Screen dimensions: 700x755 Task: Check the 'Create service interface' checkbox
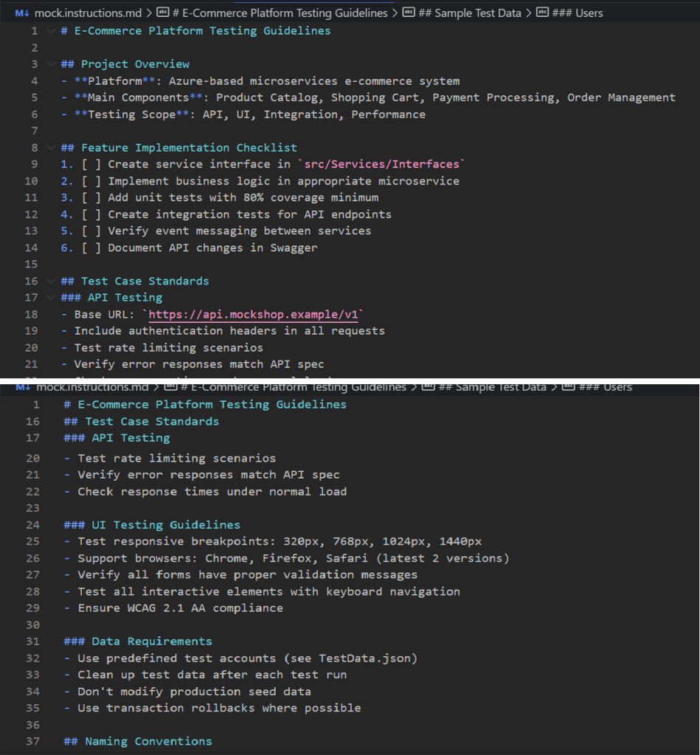tap(92, 164)
